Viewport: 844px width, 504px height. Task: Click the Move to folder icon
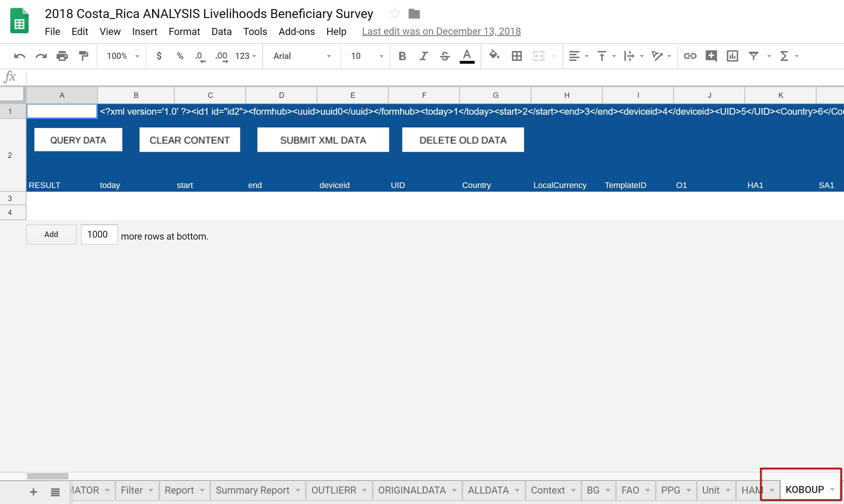pyautogui.click(x=414, y=14)
